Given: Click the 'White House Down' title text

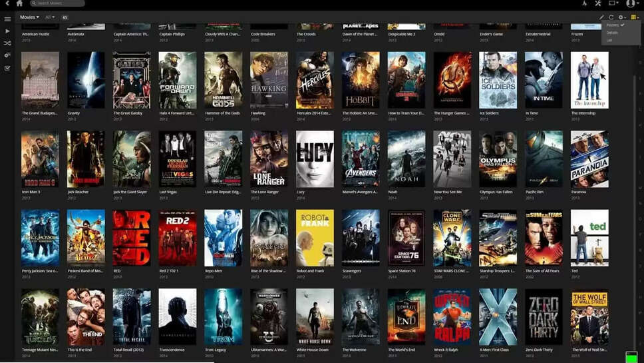Looking at the screenshot, I should 313,350.
